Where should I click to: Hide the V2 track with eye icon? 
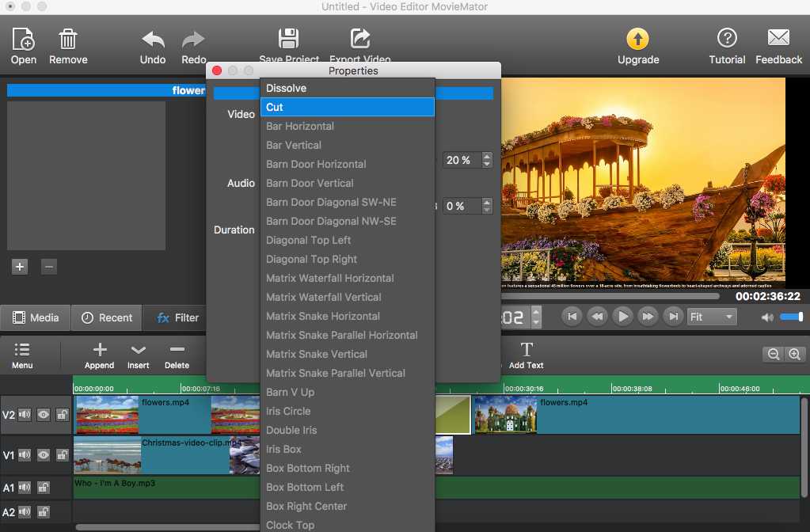(x=44, y=414)
